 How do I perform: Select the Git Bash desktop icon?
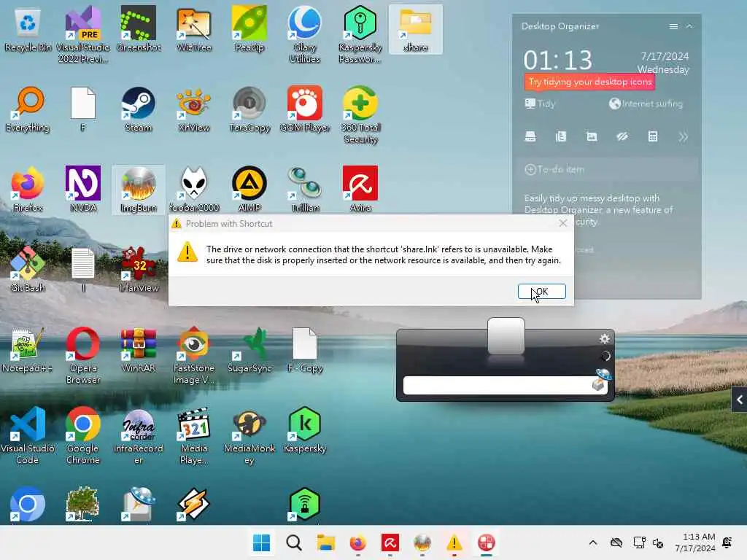(28, 269)
